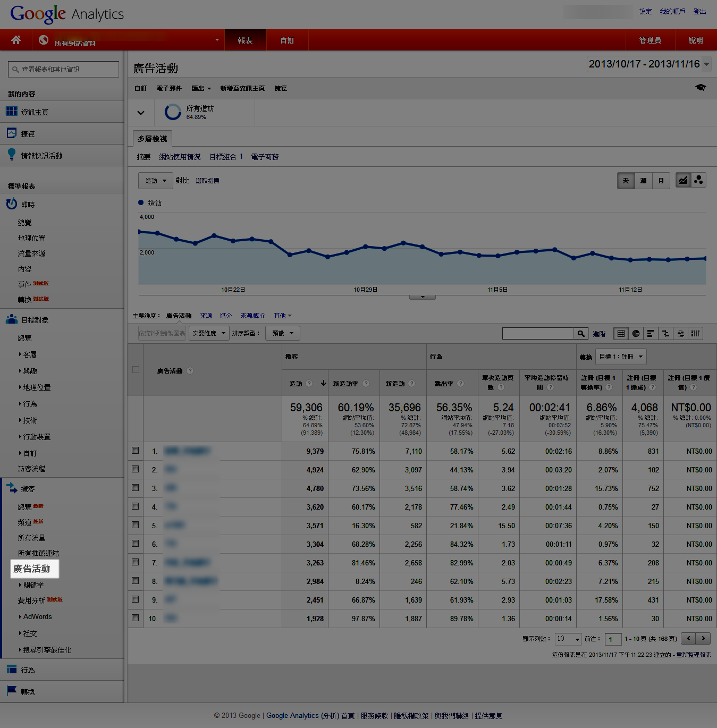Click help icon next to 廣告活動 column header
This screenshot has height=728, width=717.
coord(190,370)
